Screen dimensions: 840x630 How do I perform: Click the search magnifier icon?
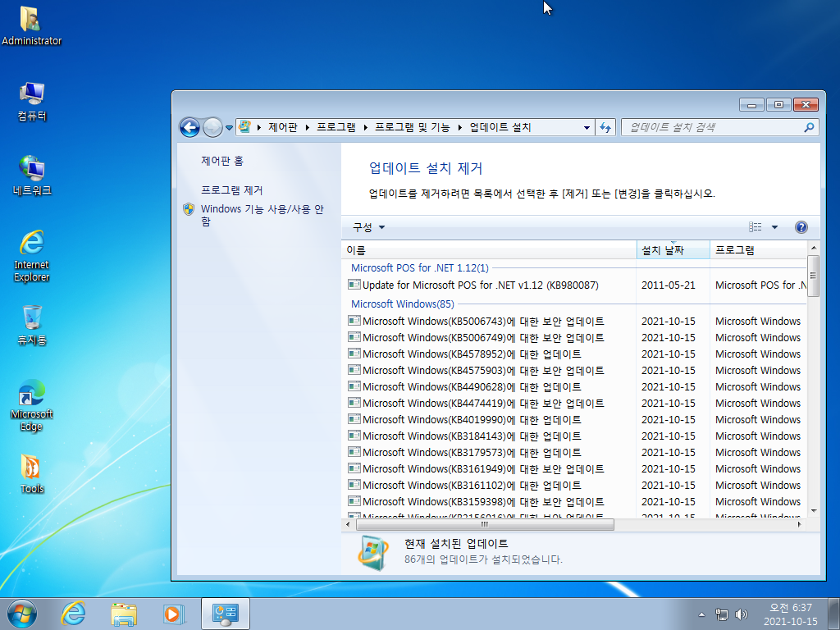click(x=809, y=127)
